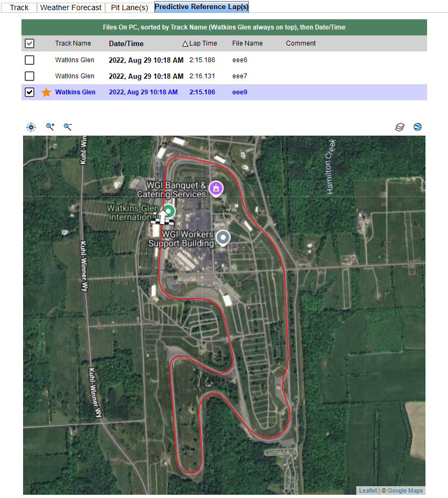Sort by Track Name column header
The width and height of the screenshot is (448, 498).
(x=73, y=43)
